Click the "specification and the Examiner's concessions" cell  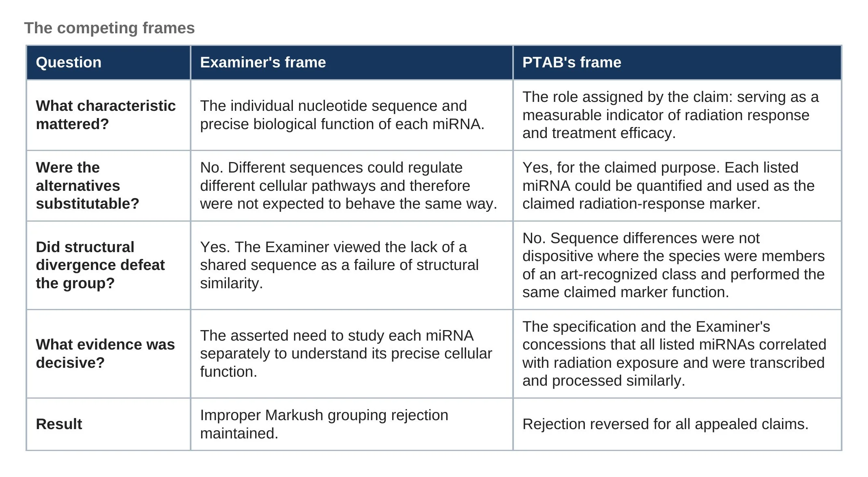(x=677, y=354)
